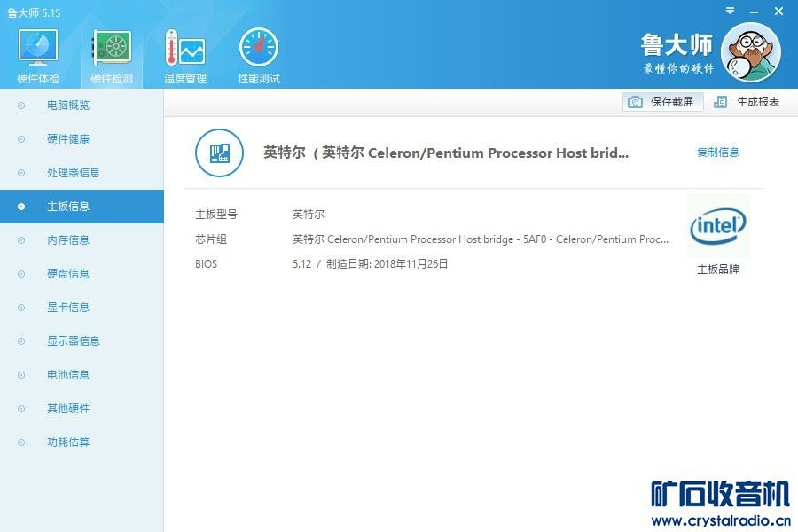
Task: Click the 主板型号 field label
Action: click(x=216, y=215)
